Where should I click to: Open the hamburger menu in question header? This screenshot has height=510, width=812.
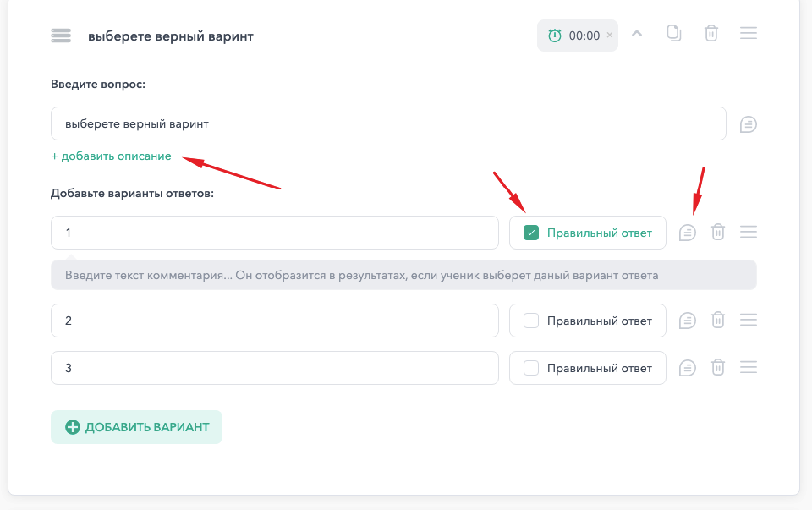(x=749, y=33)
